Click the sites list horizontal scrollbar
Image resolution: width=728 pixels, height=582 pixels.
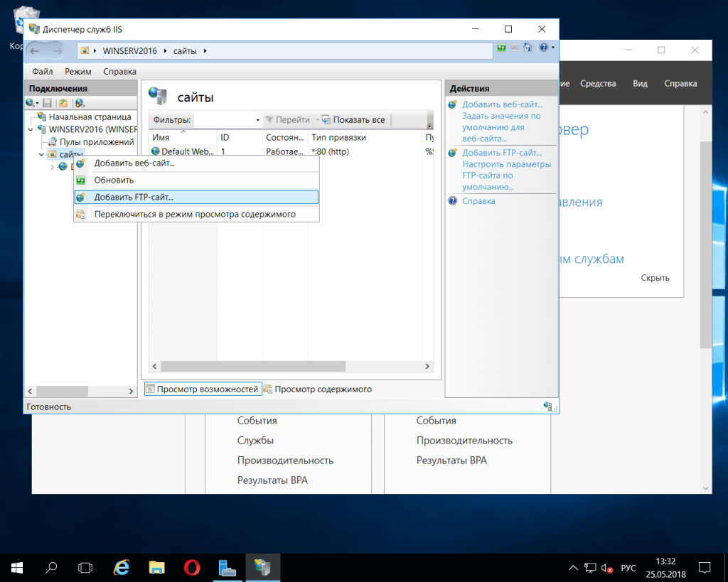252,367
